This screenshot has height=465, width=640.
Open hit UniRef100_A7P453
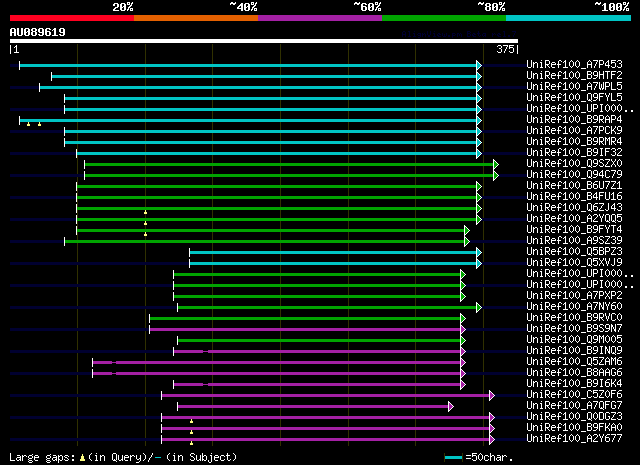click(574, 65)
